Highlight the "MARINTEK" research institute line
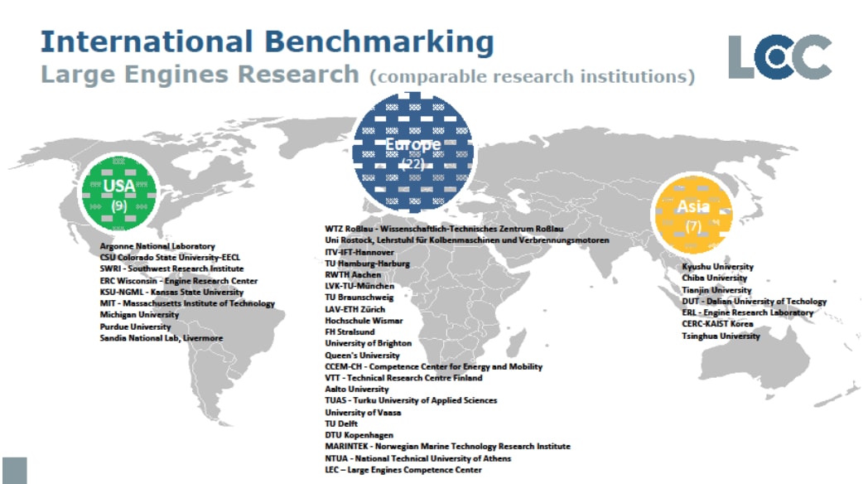This screenshot has width=868, height=484. coord(447,447)
